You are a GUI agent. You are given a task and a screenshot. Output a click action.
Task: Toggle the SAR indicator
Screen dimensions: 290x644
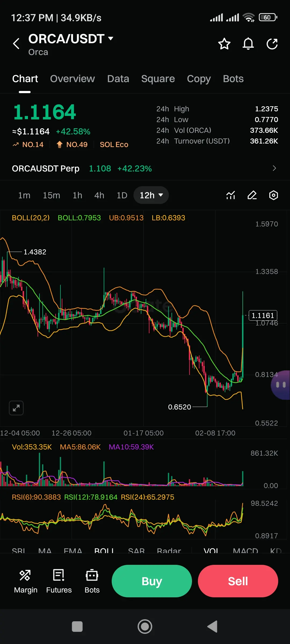pos(136,550)
